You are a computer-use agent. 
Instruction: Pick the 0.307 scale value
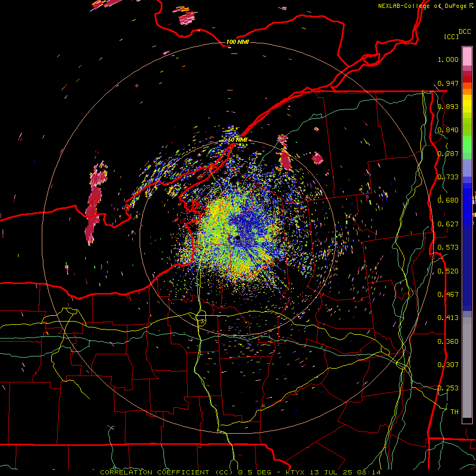(x=448, y=365)
